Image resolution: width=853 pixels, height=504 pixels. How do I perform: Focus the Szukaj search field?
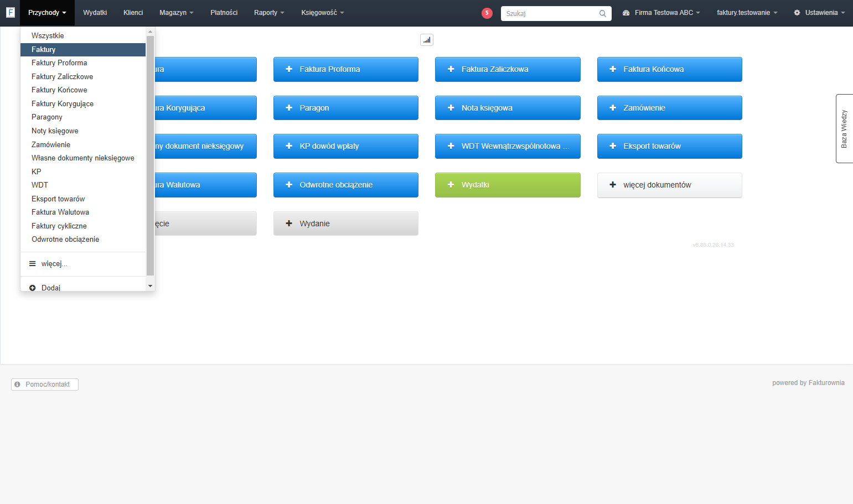coord(556,13)
